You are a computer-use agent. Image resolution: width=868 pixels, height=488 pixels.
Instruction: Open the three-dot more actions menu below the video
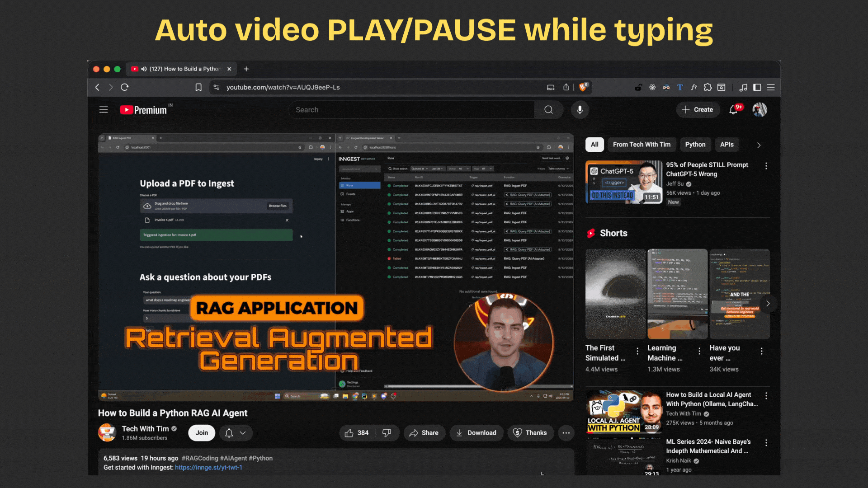point(566,433)
